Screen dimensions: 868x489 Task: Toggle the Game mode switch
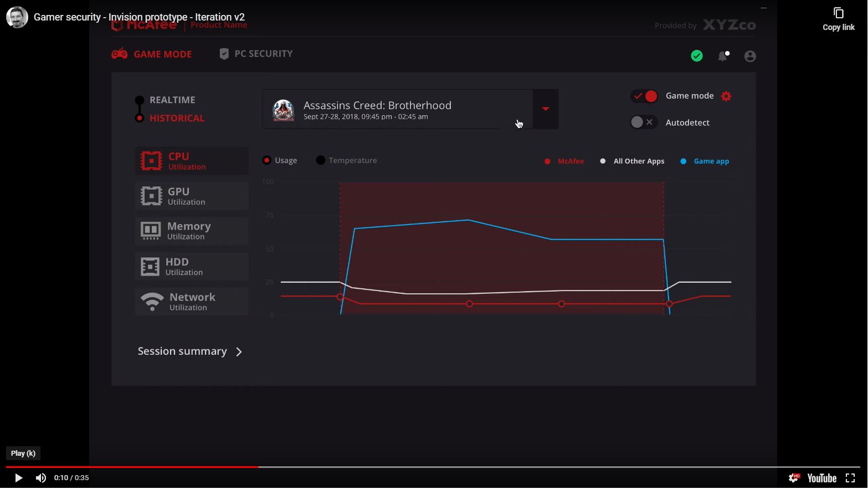[x=644, y=96]
